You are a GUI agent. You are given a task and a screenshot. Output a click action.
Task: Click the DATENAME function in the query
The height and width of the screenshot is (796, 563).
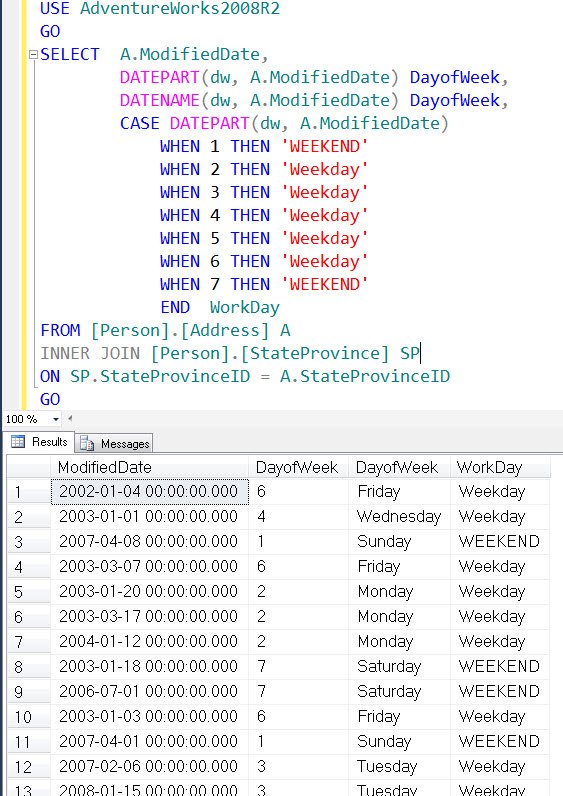(x=159, y=101)
